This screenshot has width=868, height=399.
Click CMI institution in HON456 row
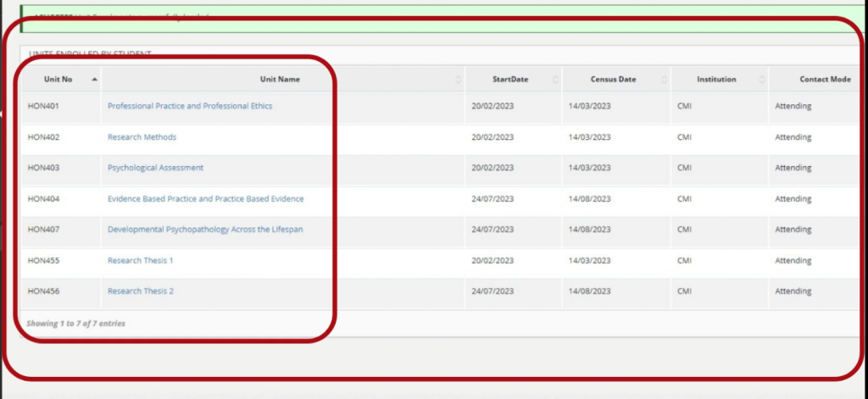684,291
